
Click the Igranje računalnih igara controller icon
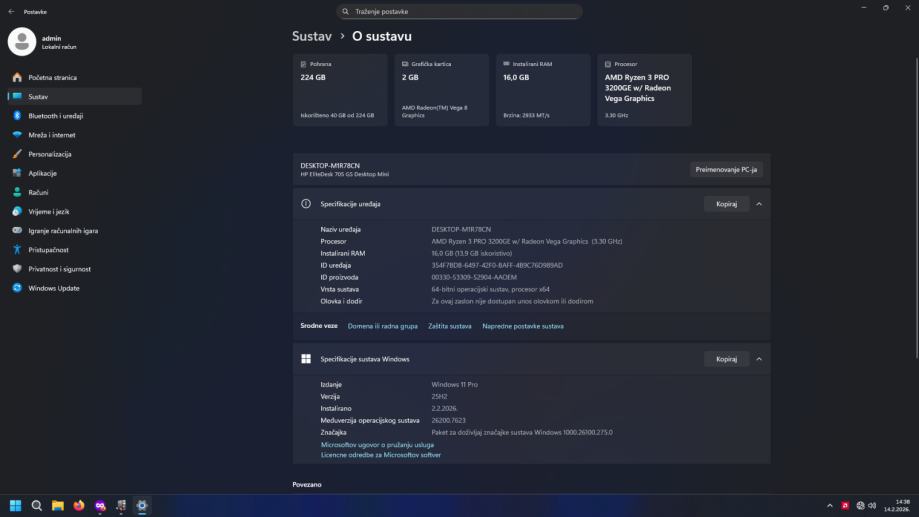17,230
